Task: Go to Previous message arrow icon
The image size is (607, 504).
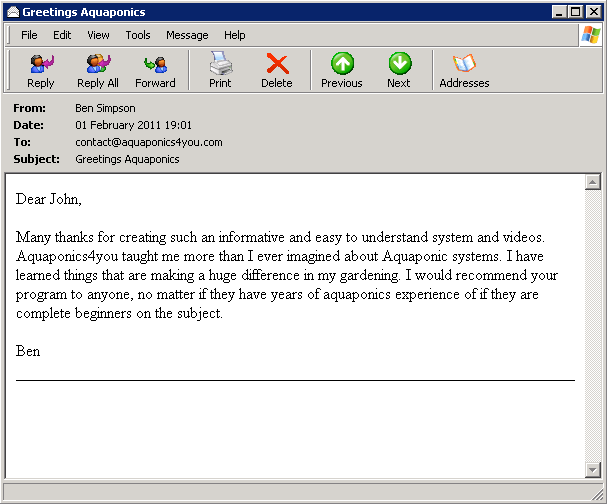Action: click(x=342, y=65)
